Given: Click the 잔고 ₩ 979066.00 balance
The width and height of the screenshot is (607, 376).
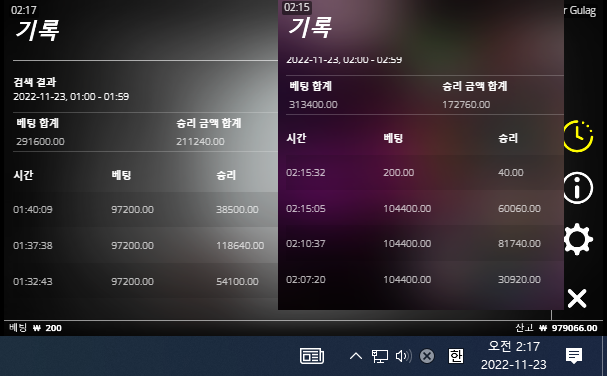Looking at the screenshot, I should pyautogui.click(x=556, y=328).
